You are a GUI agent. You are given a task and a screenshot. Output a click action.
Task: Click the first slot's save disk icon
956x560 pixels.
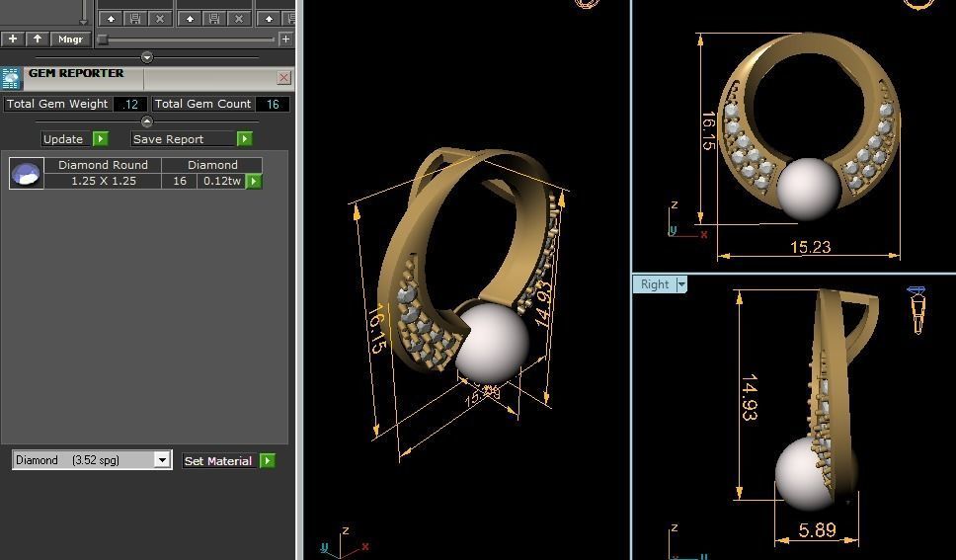coord(135,19)
